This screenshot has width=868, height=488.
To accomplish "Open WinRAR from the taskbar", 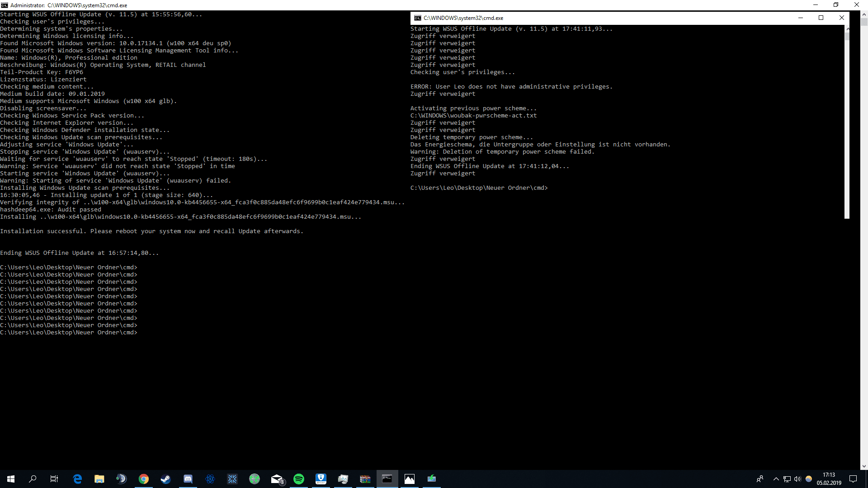I will coord(365,479).
